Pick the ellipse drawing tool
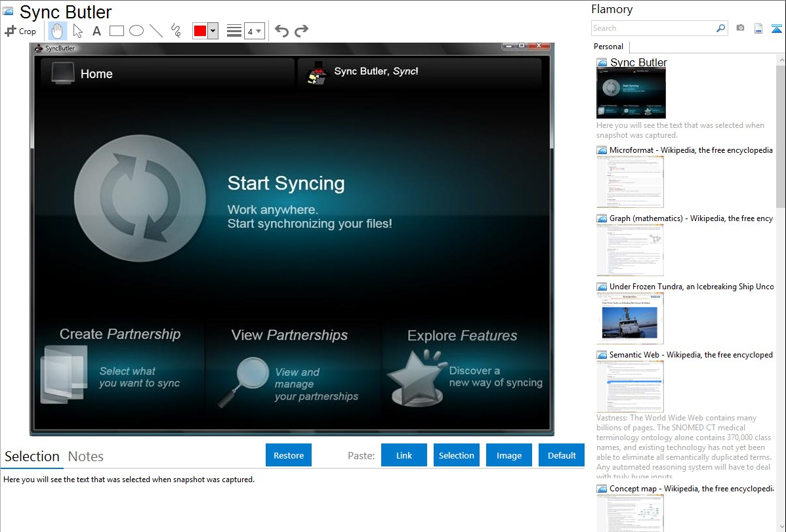Screen dimensions: 786x532 [136, 31]
